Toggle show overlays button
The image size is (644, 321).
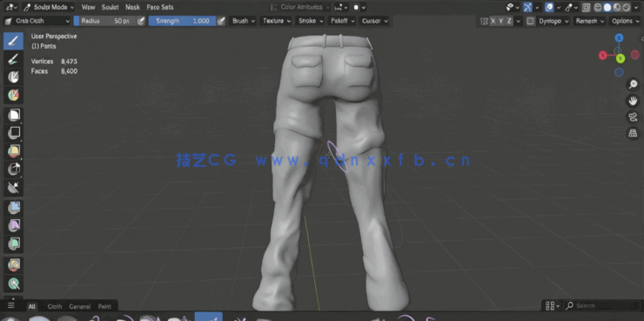[549, 7]
